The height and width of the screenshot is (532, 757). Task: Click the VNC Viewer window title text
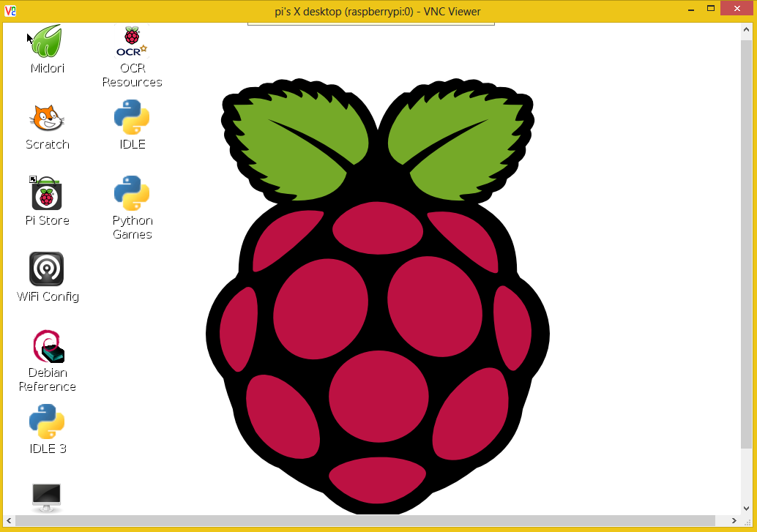[x=378, y=12]
